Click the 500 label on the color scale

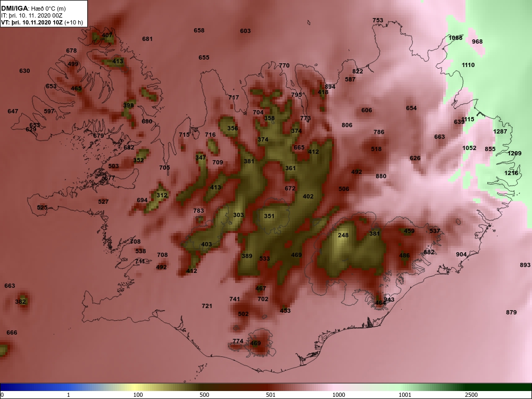point(205,395)
